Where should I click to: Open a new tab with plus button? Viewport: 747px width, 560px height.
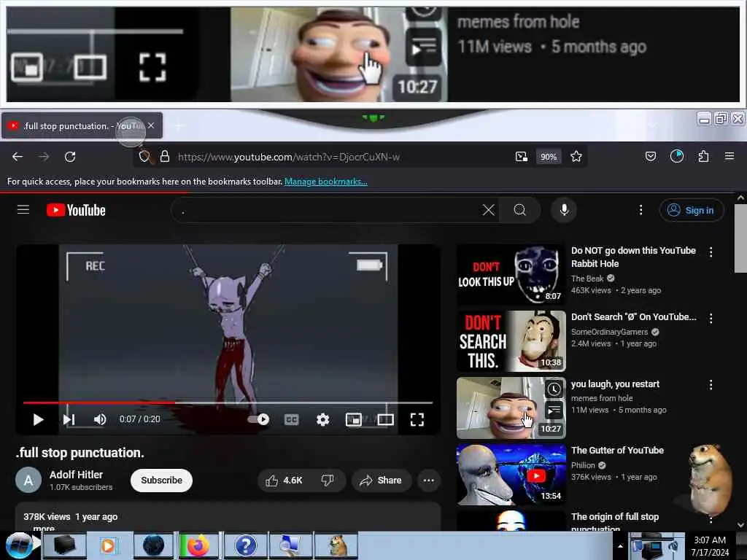click(x=179, y=126)
